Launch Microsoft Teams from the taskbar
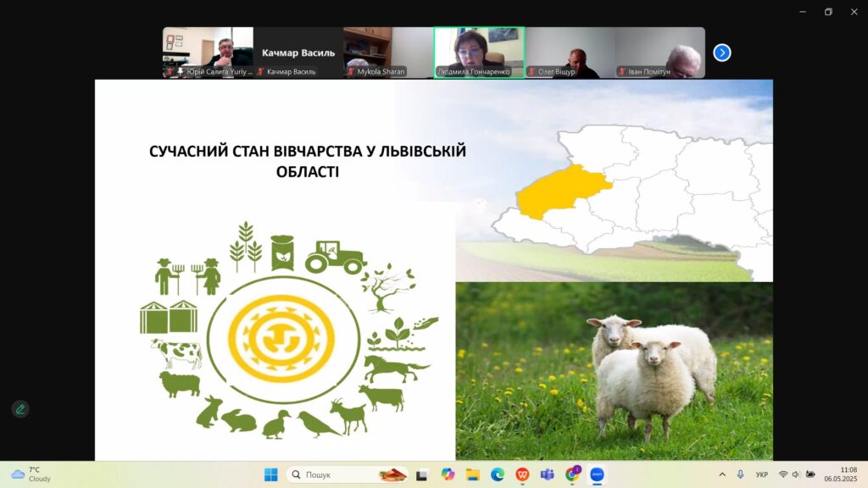Viewport: 868px width, 488px height. (548, 474)
